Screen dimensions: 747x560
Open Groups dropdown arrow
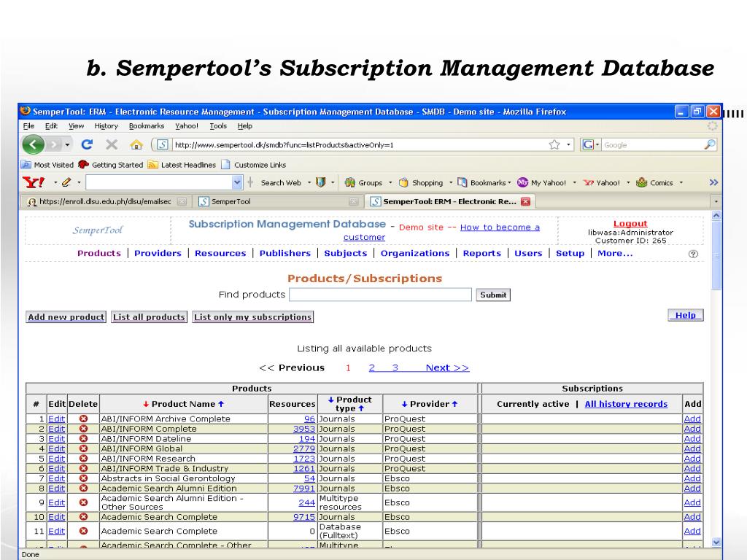(390, 182)
